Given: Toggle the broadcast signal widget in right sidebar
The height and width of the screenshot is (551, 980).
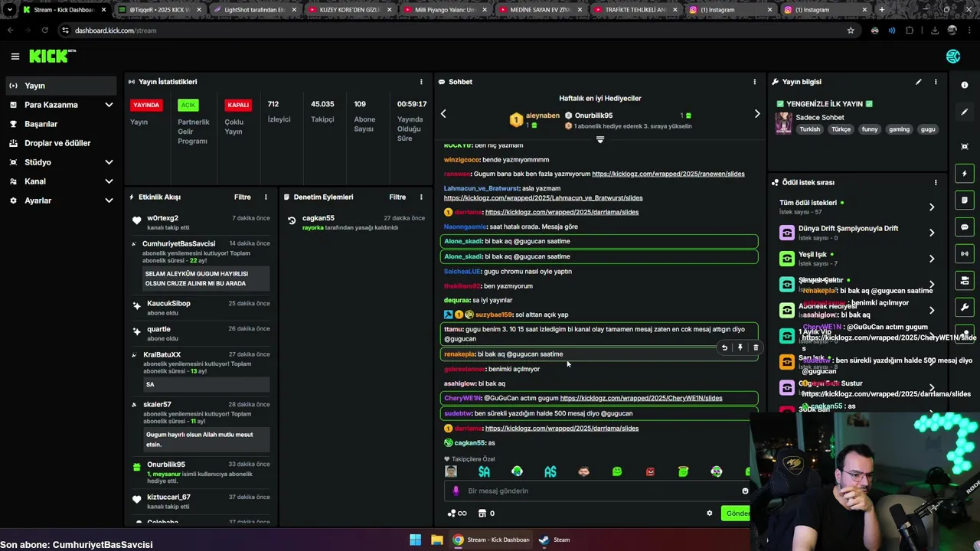Looking at the screenshot, I should coord(965,253).
